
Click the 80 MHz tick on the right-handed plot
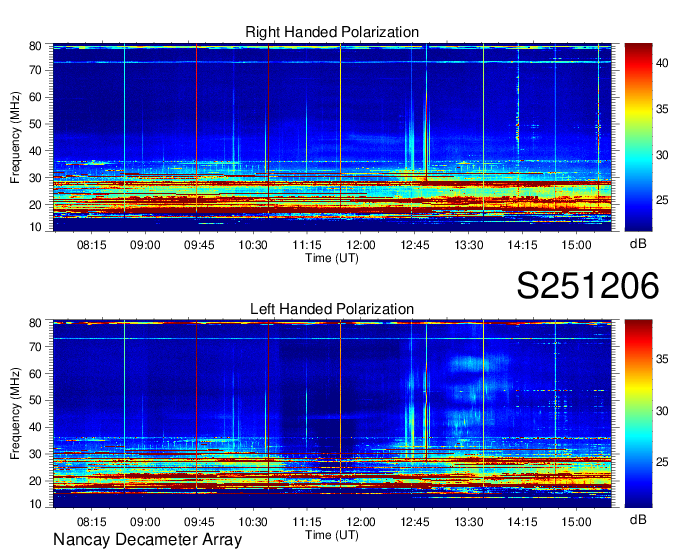pos(35,46)
